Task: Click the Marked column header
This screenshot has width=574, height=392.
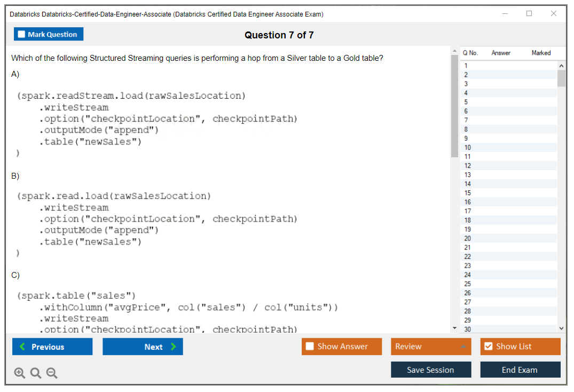Action: (541, 53)
